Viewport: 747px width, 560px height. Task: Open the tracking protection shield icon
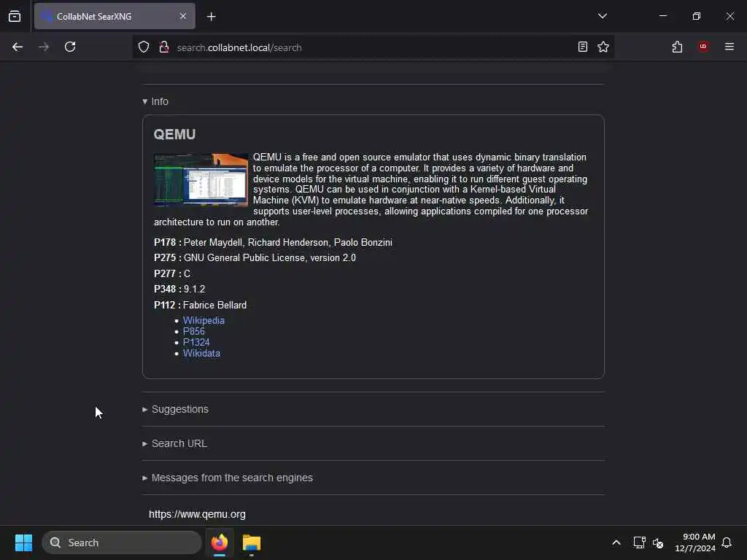[x=144, y=47]
